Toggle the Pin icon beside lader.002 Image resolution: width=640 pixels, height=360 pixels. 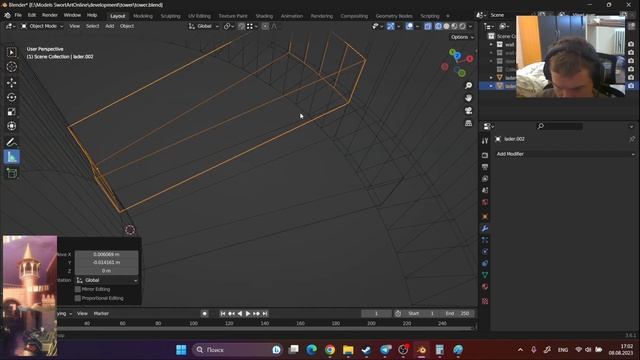coord(632,139)
